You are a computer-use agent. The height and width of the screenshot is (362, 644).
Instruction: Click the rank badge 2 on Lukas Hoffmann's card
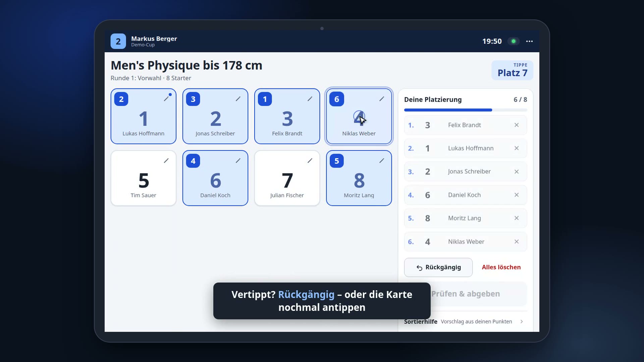(121, 99)
